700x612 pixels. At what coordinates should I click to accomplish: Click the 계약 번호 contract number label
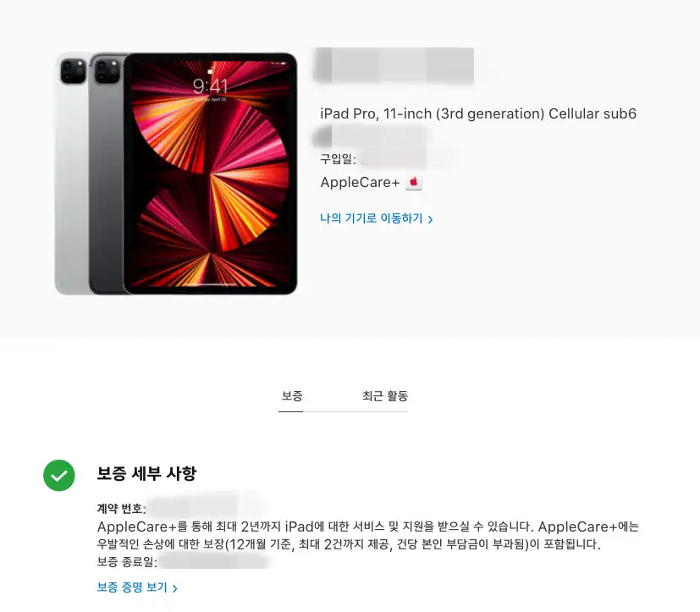click(121, 508)
